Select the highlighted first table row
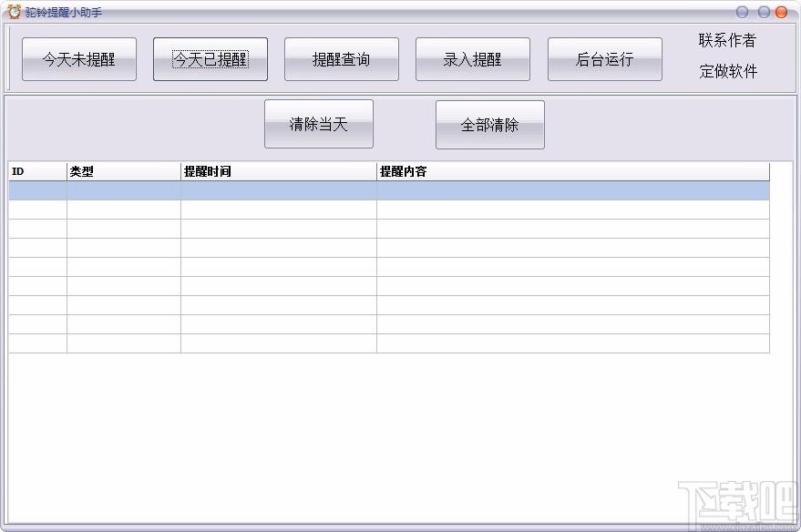The width and height of the screenshot is (801, 532). point(389,190)
